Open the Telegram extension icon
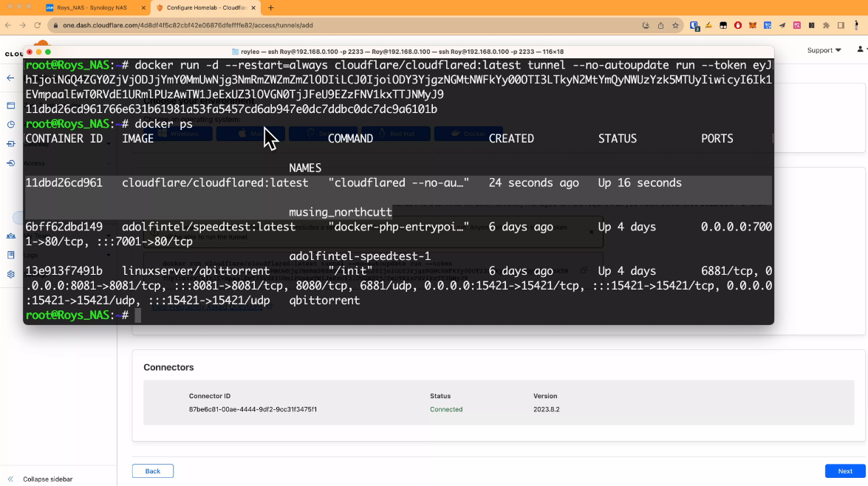 click(x=782, y=24)
